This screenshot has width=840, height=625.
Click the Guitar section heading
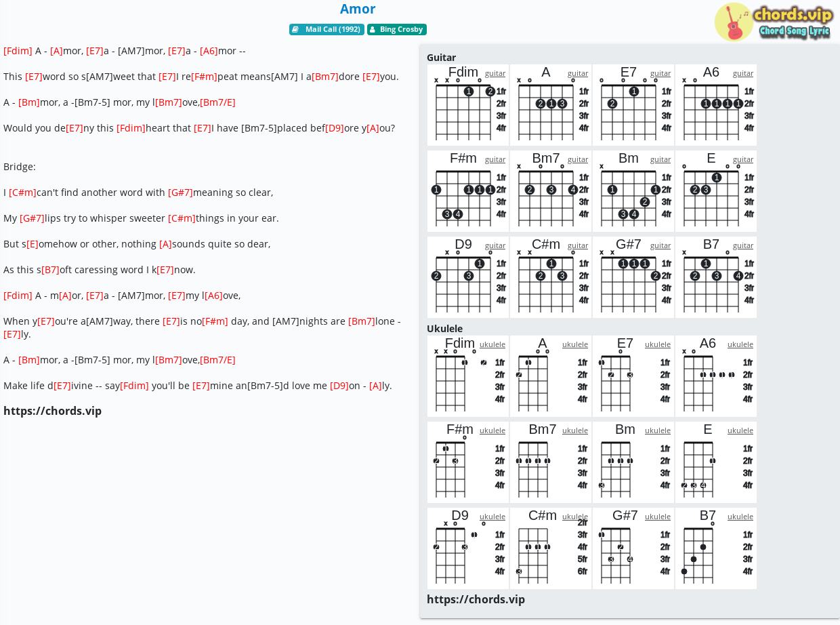click(441, 58)
